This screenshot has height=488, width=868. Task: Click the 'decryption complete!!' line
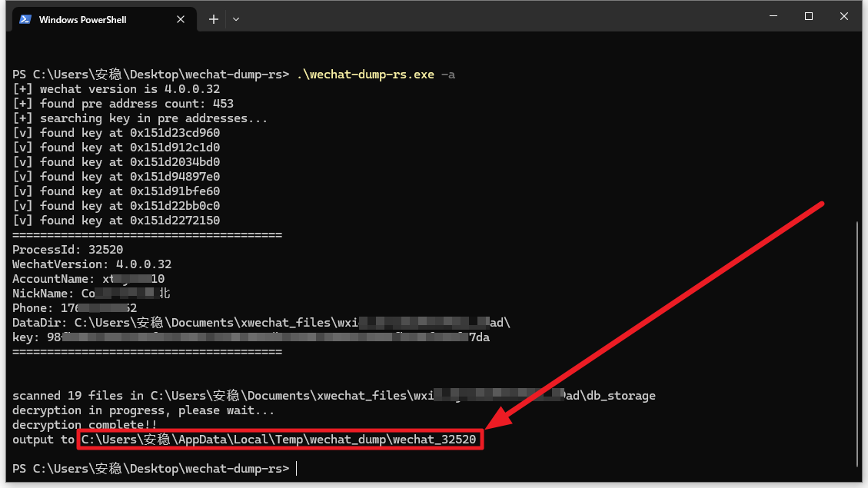pos(85,425)
